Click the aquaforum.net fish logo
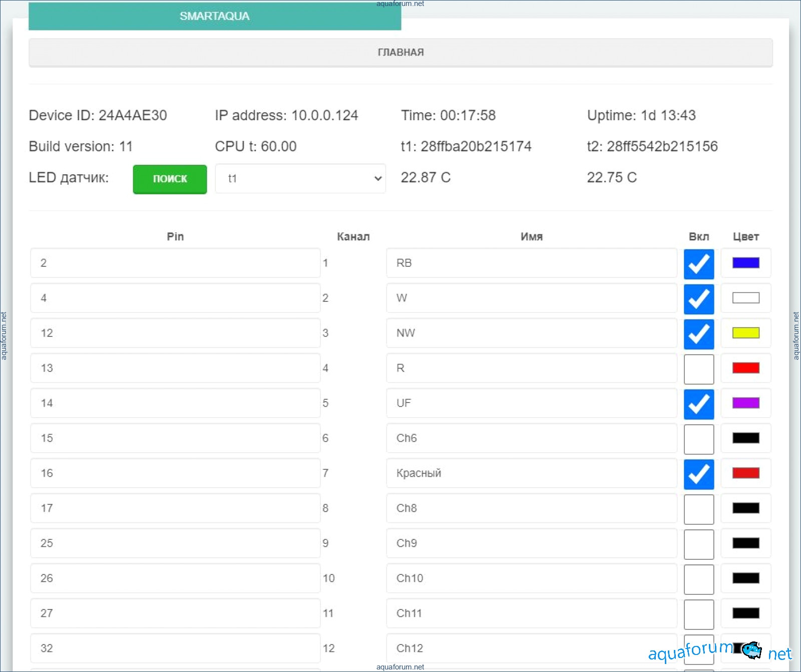The width and height of the screenshot is (801, 672). [751, 650]
